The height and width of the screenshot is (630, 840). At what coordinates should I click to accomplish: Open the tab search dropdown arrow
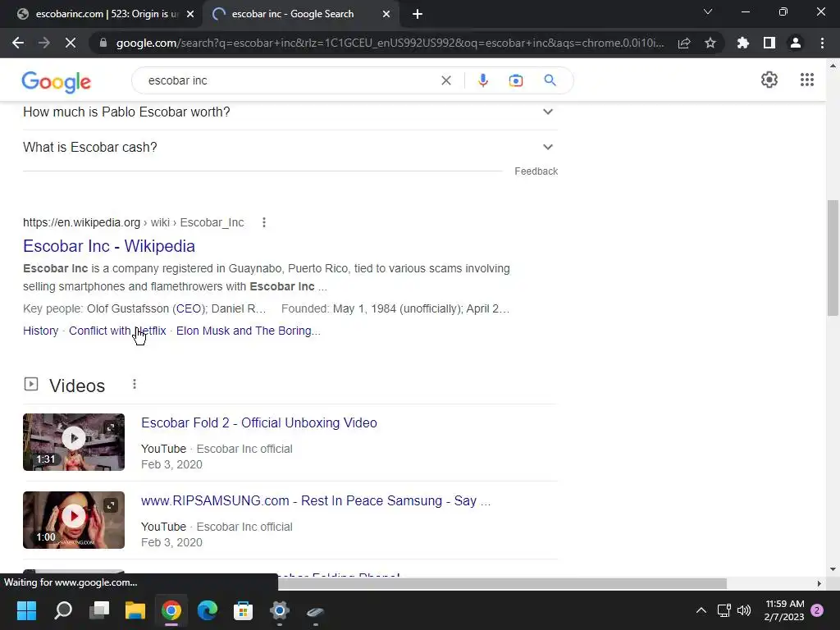coord(708,11)
